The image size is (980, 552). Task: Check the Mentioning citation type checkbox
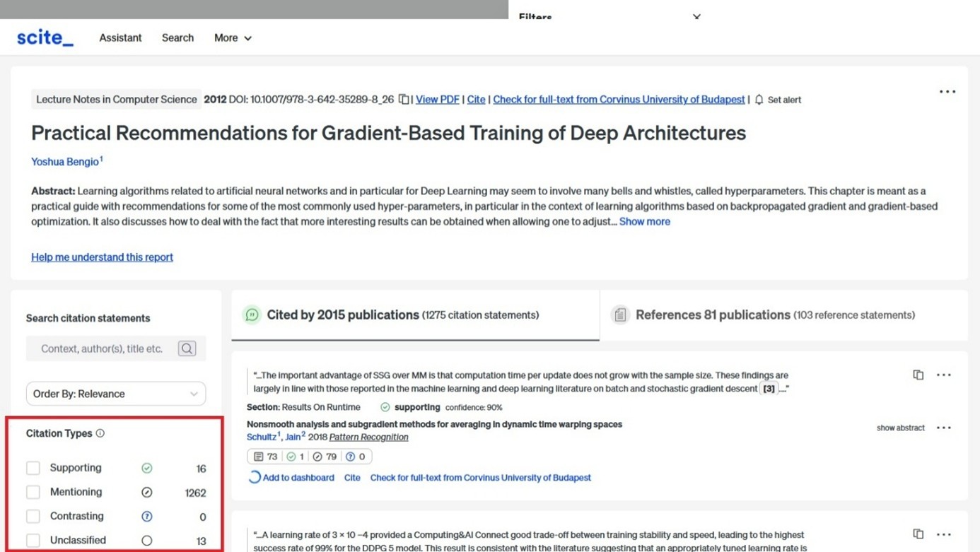click(x=33, y=492)
